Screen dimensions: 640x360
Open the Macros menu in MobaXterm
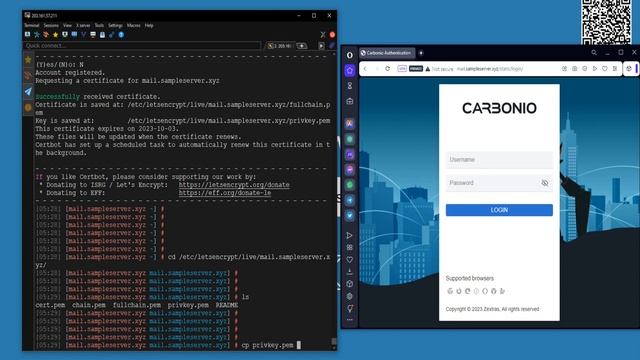point(133,25)
